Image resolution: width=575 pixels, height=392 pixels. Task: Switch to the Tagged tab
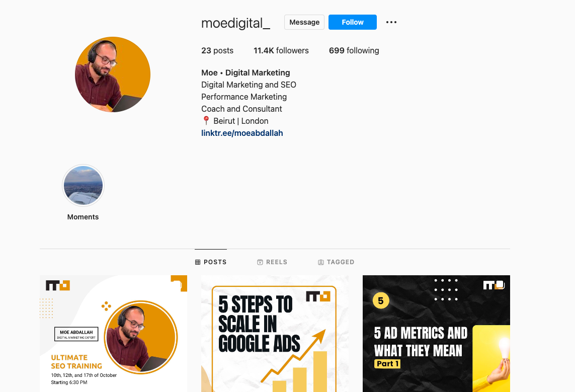click(x=336, y=262)
